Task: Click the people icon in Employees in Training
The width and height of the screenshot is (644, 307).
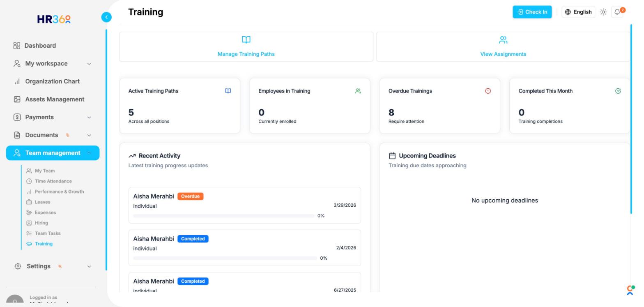Action: click(x=358, y=91)
